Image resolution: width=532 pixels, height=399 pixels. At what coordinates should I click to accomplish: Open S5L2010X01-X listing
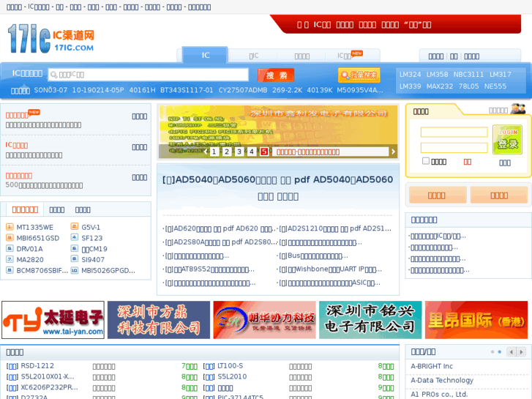pyautogui.click(x=48, y=377)
